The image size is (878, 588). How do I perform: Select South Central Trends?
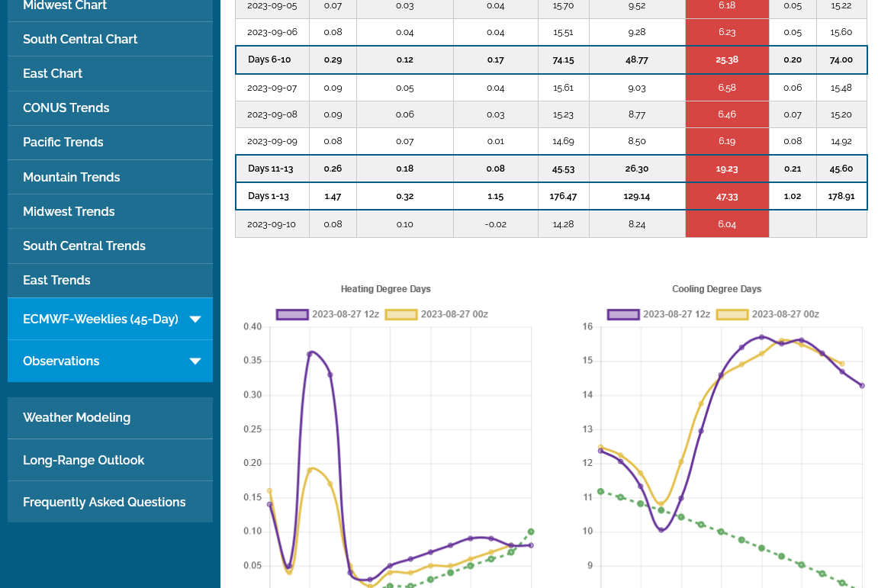point(84,246)
